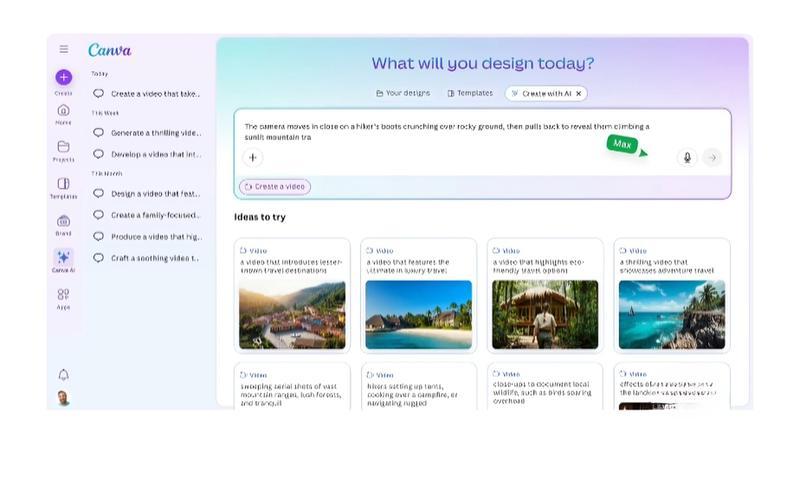
Task: Open the user profile avatar
Action: coord(63,398)
